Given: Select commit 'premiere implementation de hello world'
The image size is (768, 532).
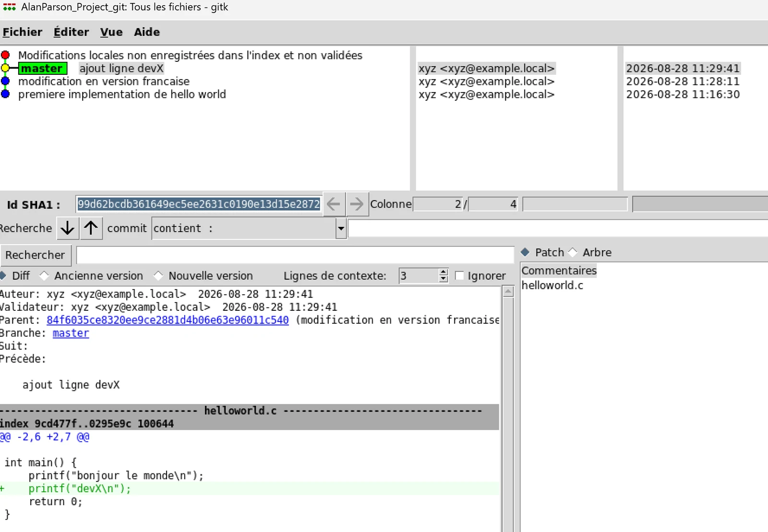Looking at the screenshot, I should click(x=122, y=94).
